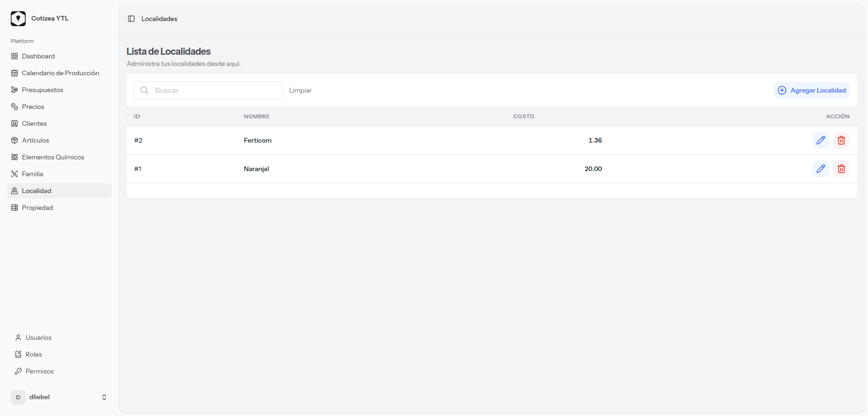Open the Dashboard menu item
This screenshot has width=868, height=416.
tap(38, 56)
